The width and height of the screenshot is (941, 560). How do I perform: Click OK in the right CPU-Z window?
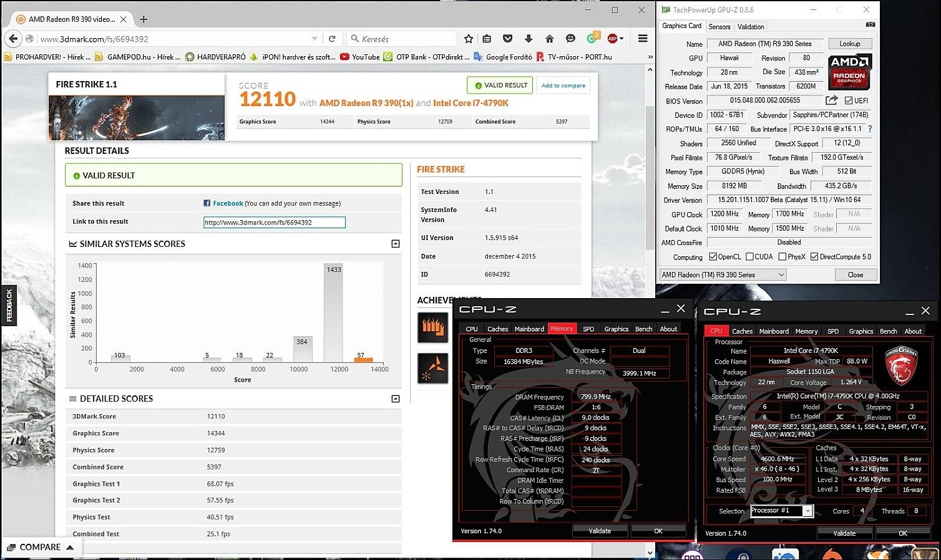[x=903, y=533]
